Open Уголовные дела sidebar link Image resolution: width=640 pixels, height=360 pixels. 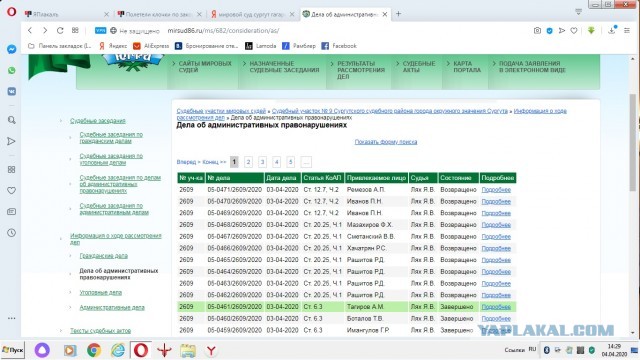click(x=100, y=293)
